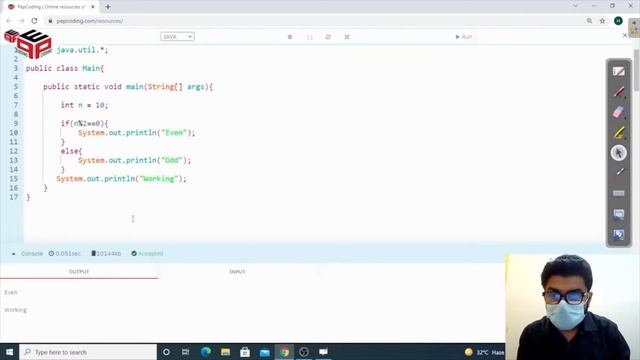Run the code with Run button
Image resolution: width=640 pixels, height=360 pixels.
click(464, 37)
